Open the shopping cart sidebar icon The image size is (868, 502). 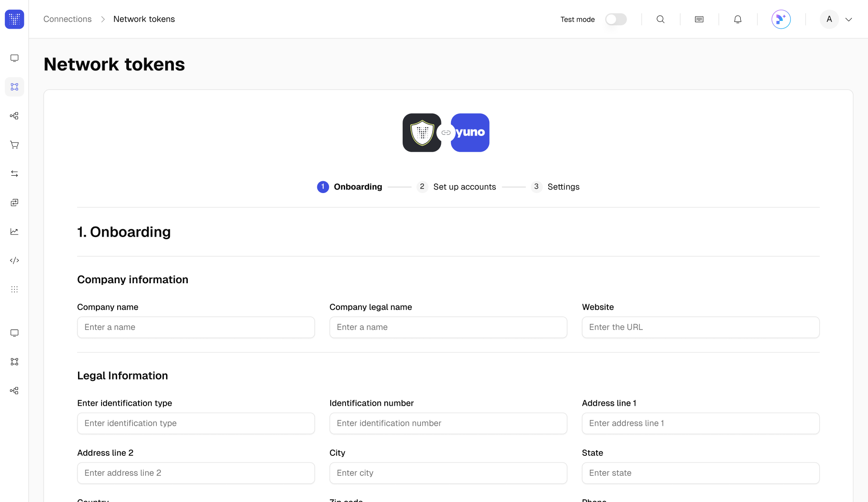(x=14, y=145)
